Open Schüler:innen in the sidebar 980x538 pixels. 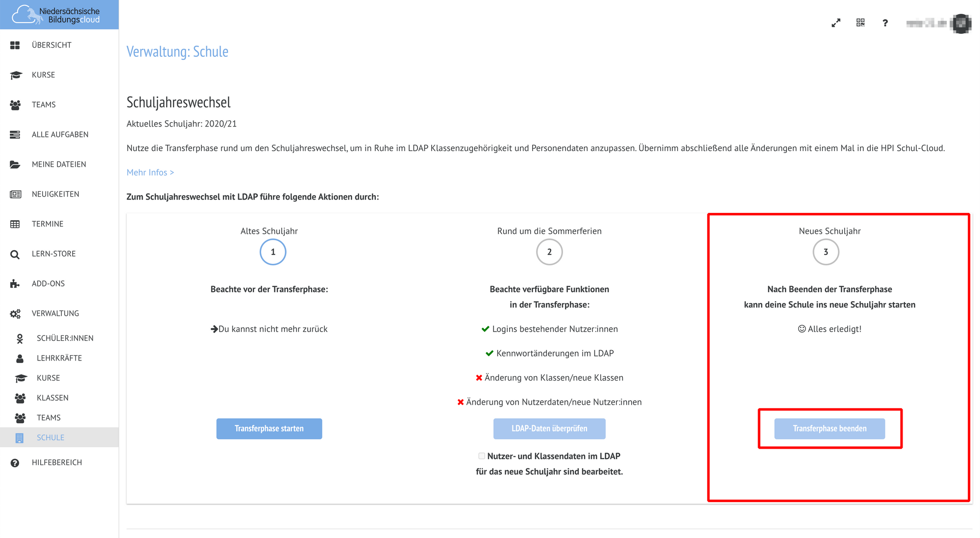point(65,338)
